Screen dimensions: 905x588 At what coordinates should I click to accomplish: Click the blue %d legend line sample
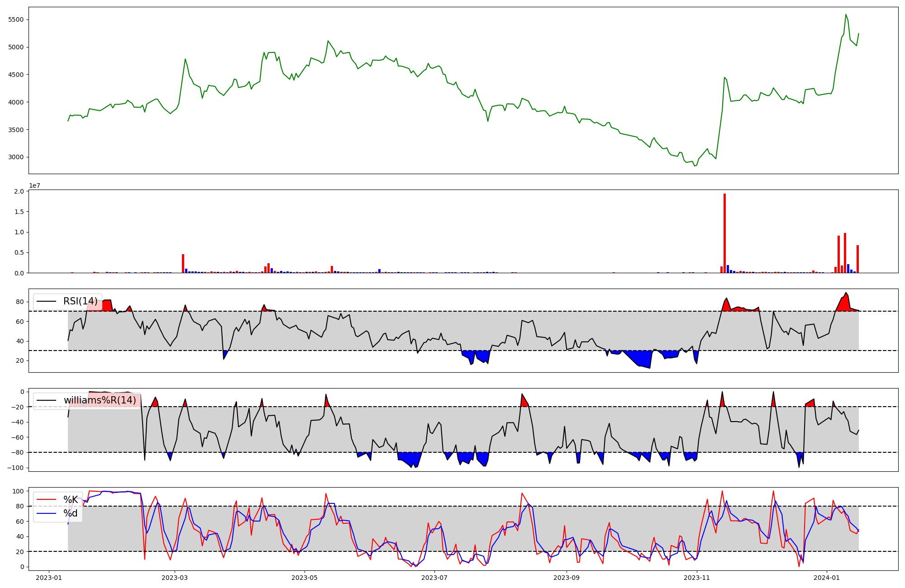[x=46, y=513]
